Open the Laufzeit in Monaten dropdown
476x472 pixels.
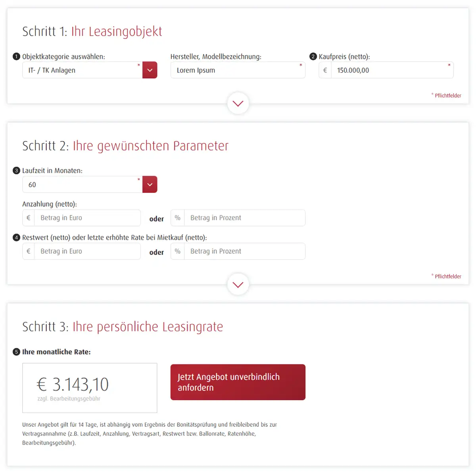pos(150,184)
